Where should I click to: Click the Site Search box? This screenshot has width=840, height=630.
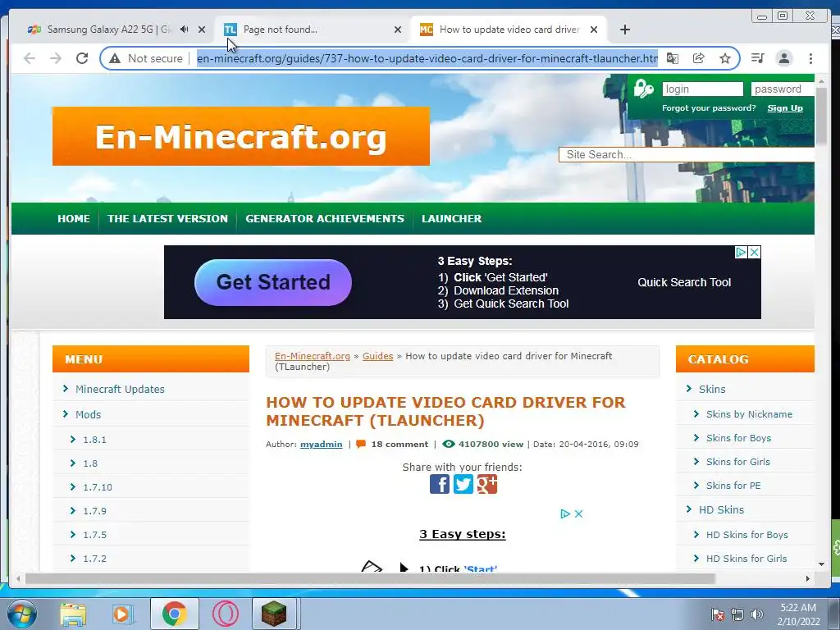pos(687,155)
